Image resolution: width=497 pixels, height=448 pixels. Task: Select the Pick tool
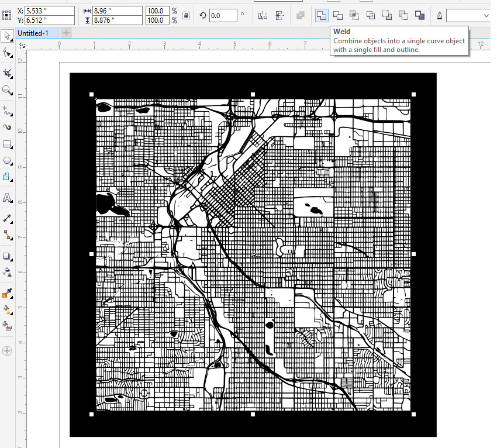pos(8,36)
